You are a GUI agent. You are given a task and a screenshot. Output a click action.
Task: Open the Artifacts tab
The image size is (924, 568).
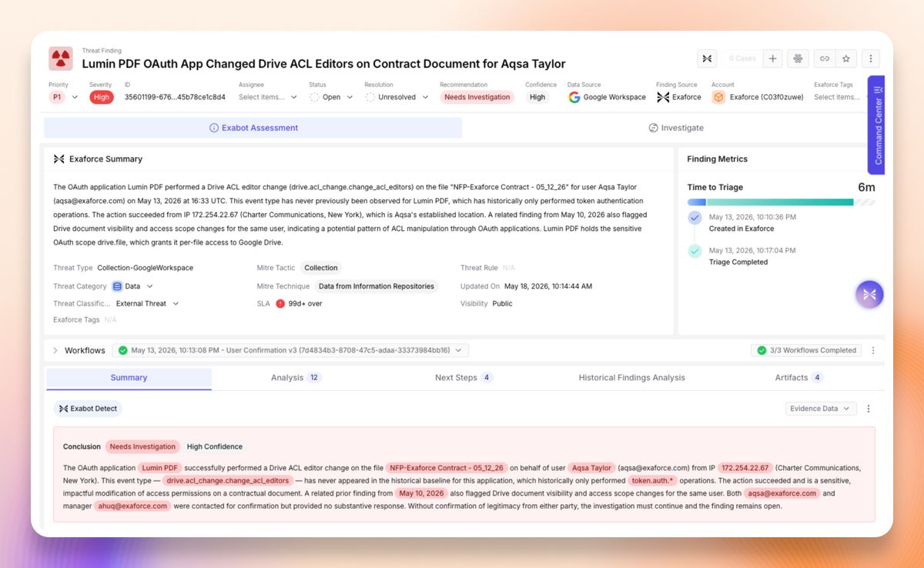click(x=799, y=378)
